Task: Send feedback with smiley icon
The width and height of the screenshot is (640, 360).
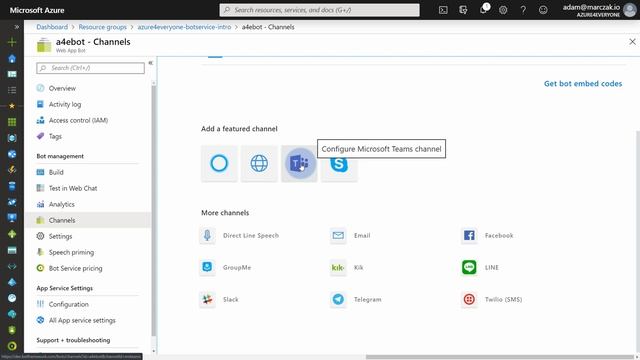Action: pyautogui.click(x=543, y=10)
